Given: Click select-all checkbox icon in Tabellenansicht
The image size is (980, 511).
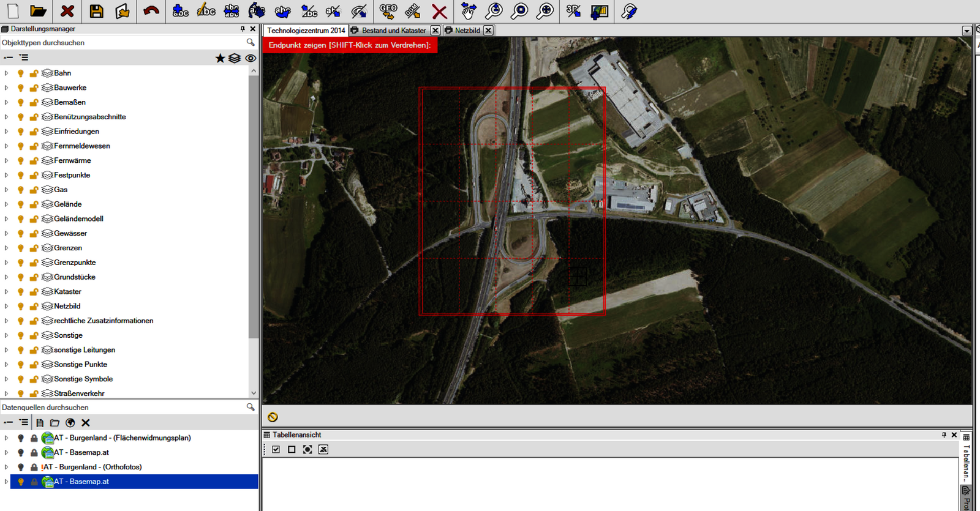Looking at the screenshot, I should (x=276, y=450).
